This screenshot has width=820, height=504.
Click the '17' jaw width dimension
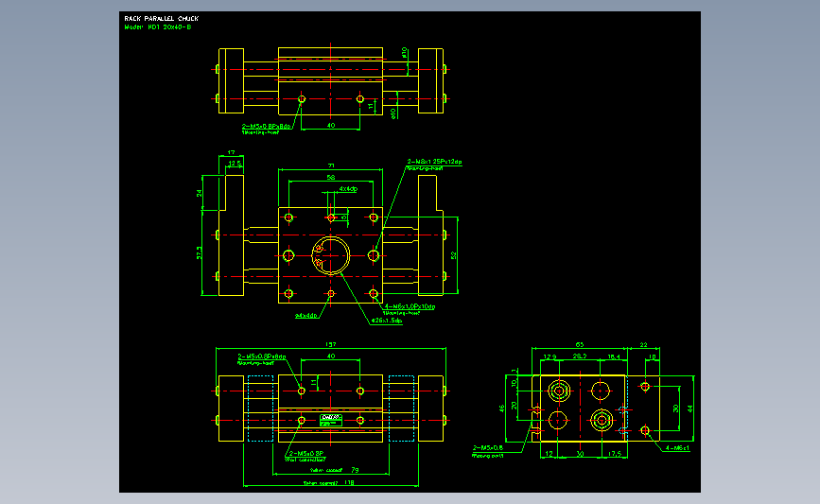coord(231,153)
